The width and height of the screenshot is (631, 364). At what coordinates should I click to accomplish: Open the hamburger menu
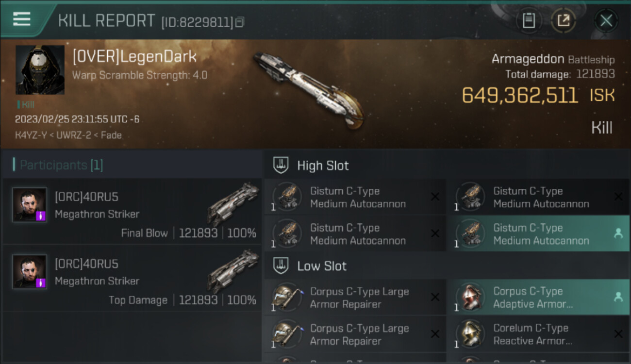(x=22, y=19)
